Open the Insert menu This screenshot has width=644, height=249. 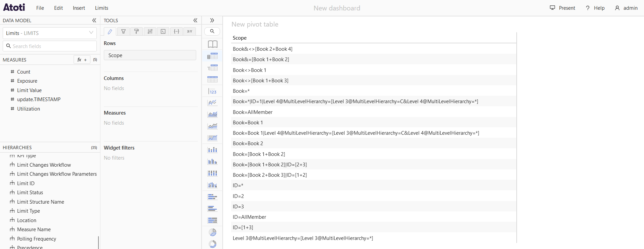(79, 8)
